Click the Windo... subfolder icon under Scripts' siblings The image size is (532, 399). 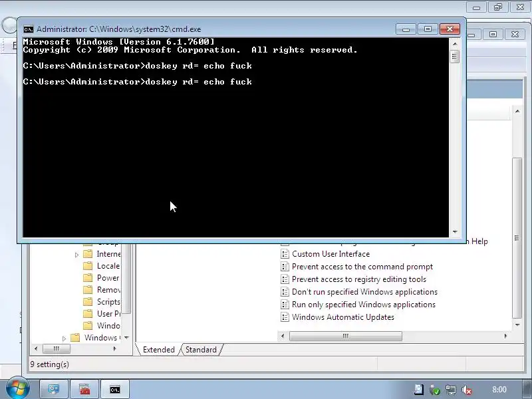tap(88, 325)
